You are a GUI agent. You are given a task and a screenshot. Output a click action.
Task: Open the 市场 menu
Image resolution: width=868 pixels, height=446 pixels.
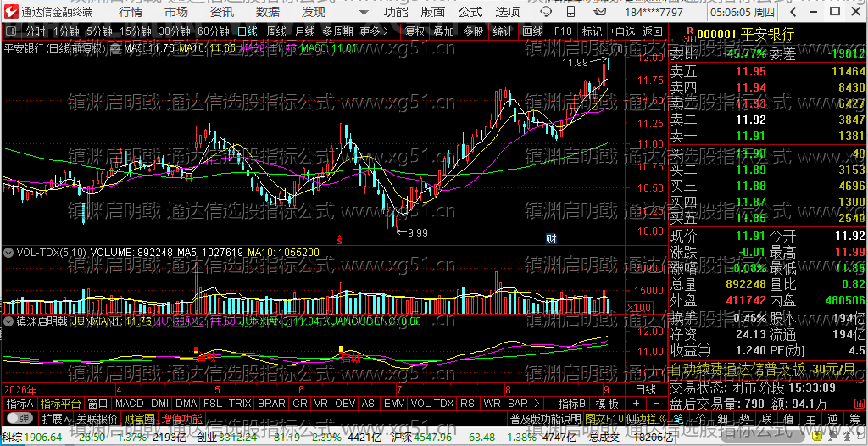[x=176, y=12]
